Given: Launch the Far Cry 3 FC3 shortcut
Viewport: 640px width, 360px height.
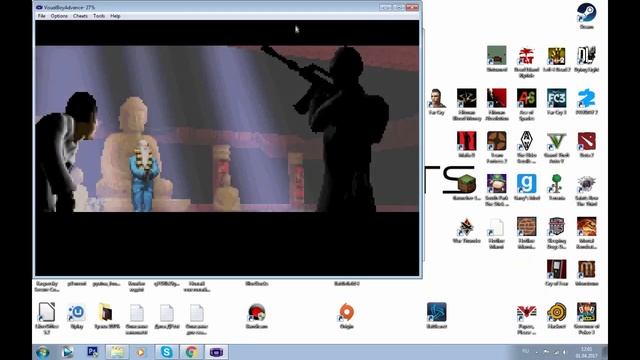Looking at the screenshot, I should point(557,102).
